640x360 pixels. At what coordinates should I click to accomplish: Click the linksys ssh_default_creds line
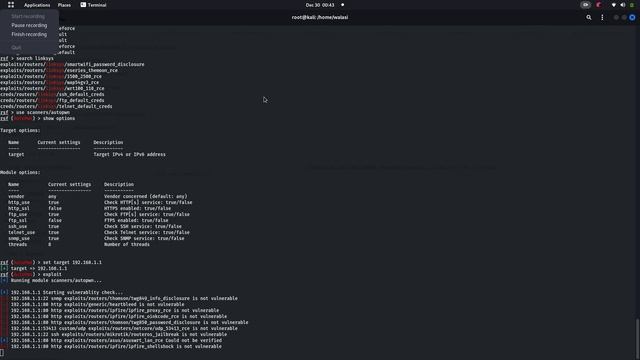pyautogui.click(x=52, y=94)
